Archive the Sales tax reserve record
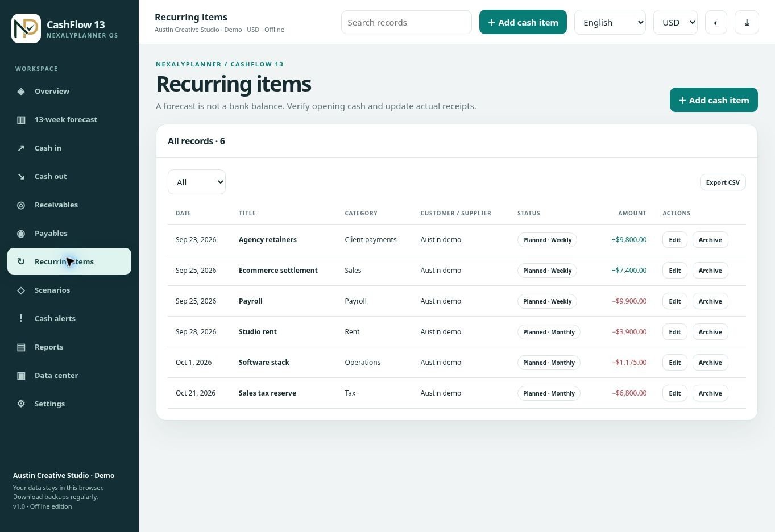 tap(710, 393)
